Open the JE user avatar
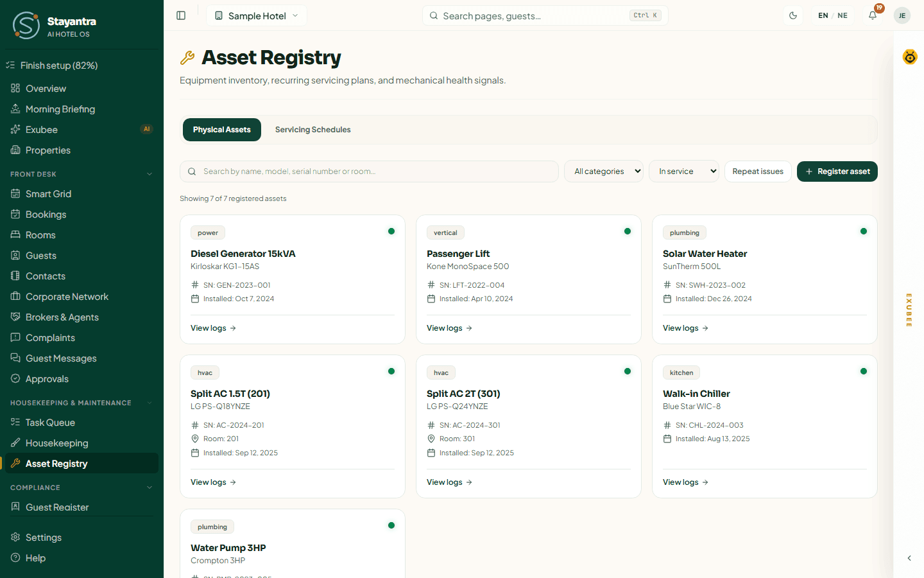The image size is (924, 578). [x=902, y=15]
